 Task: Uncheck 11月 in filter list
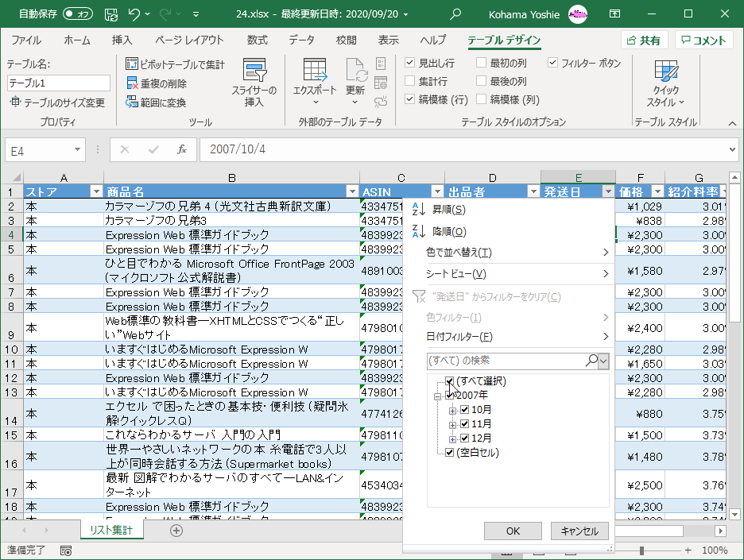(x=464, y=424)
